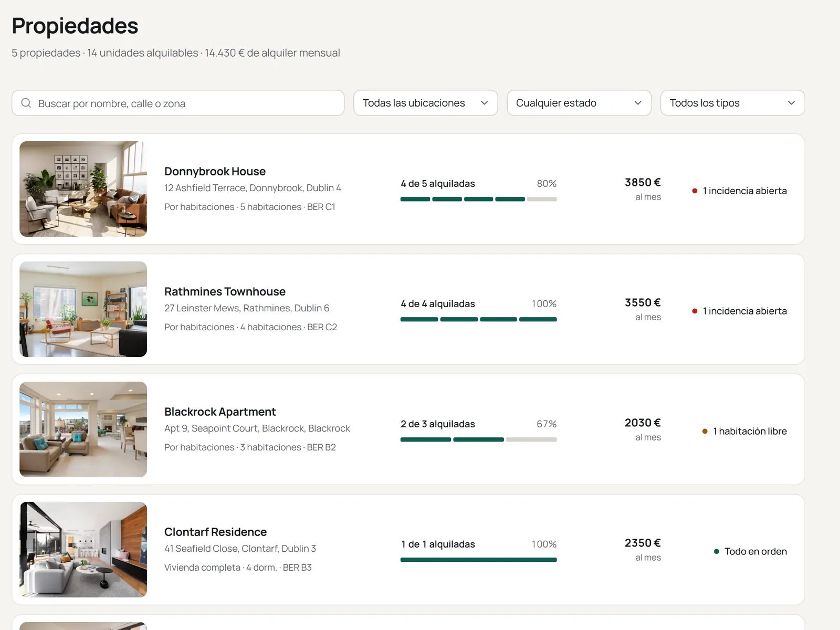The width and height of the screenshot is (840, 630).
Task: Open the Cualquier estado dropdown
Action: coord(579,103)
